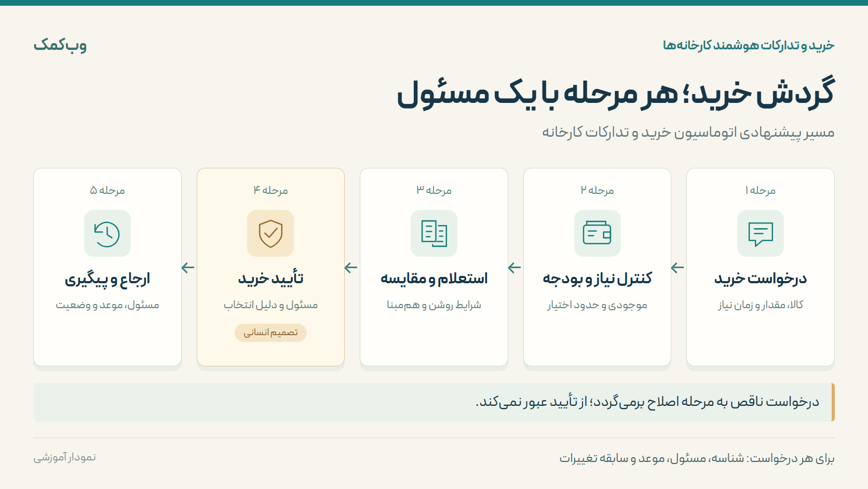Click the 'مرحله ۳' step label
The height and width of the screenshot is (489, 868).
pos(434,191)
